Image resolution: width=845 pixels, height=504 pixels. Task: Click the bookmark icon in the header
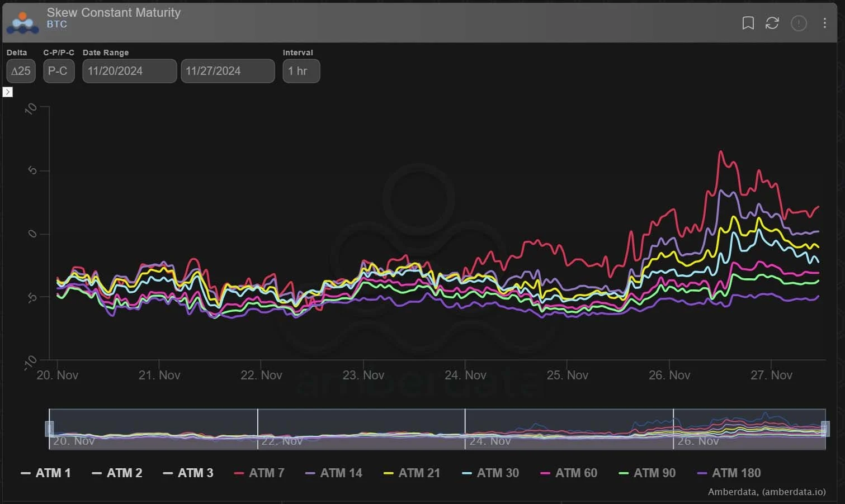coord(748,23)
